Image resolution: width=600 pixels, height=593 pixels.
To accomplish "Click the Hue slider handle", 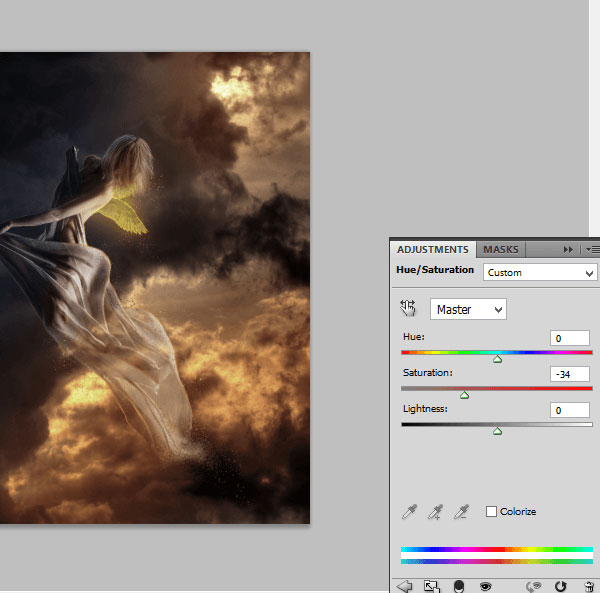I will (497, 359).
